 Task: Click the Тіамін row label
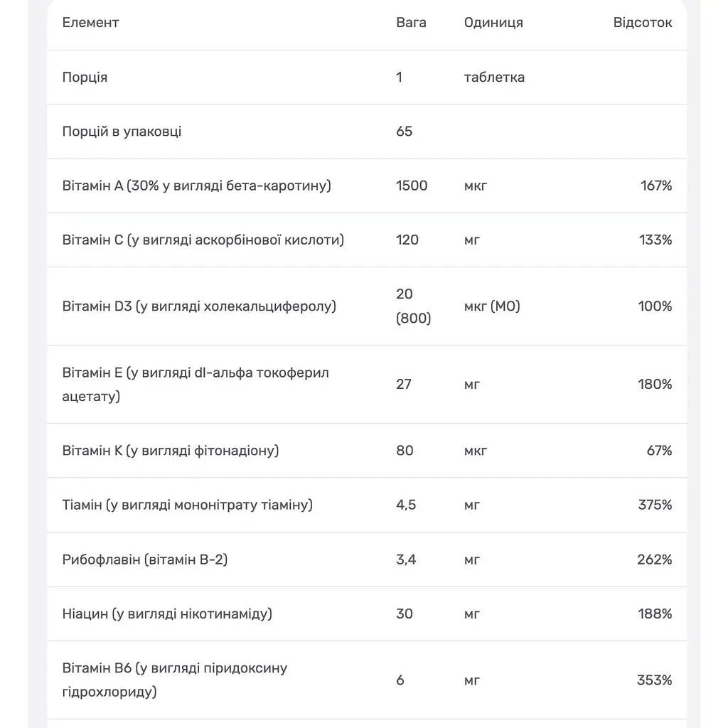[188, 505]
